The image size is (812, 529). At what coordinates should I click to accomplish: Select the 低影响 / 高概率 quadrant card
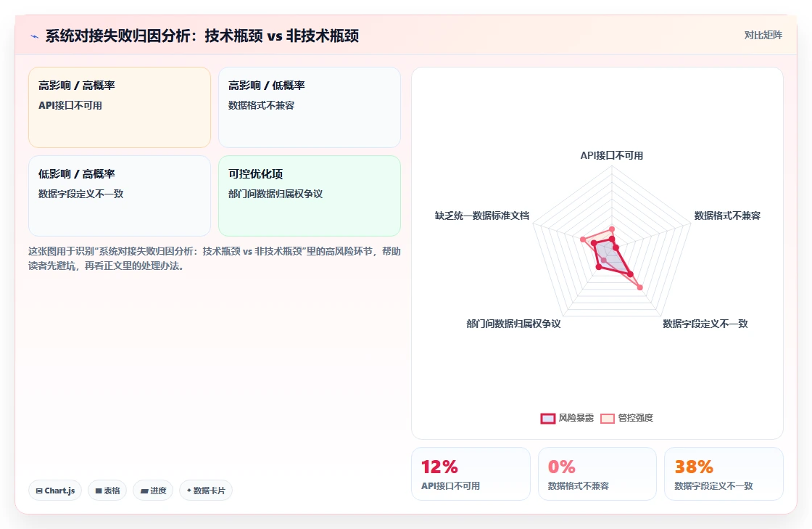tap(120, 196)
